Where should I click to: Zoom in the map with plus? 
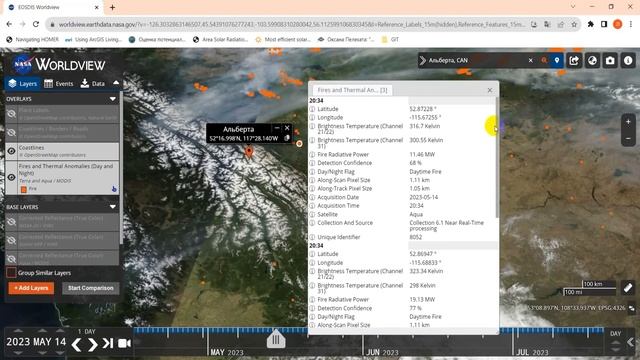tap(628, 122)
